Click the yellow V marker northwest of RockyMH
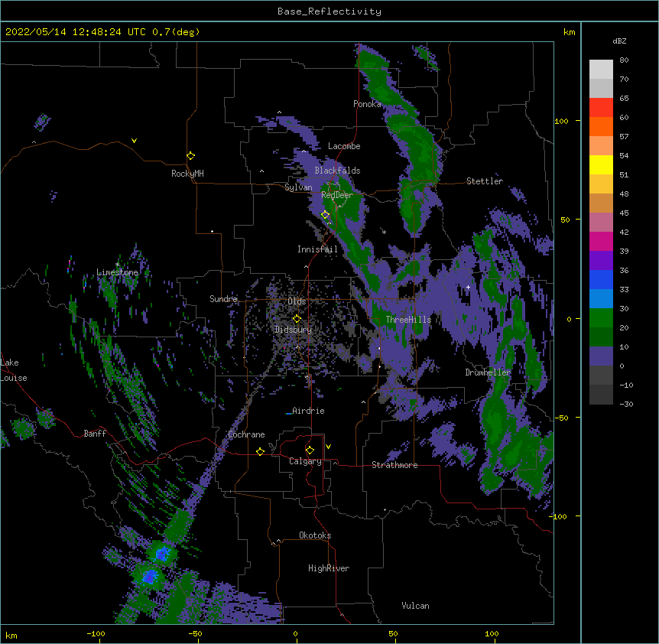Image resolution: width=659 pixels, height=644 pixels. click(x=134, y=141)
